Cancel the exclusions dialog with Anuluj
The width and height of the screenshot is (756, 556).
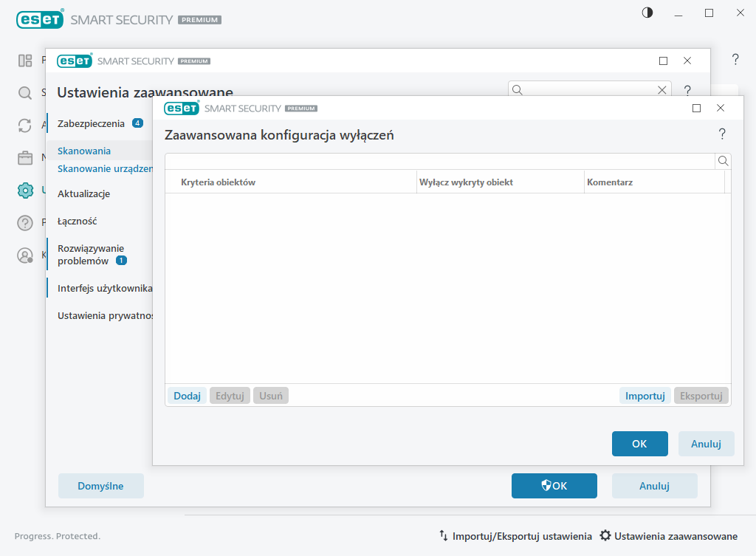(x=706, y=444)
